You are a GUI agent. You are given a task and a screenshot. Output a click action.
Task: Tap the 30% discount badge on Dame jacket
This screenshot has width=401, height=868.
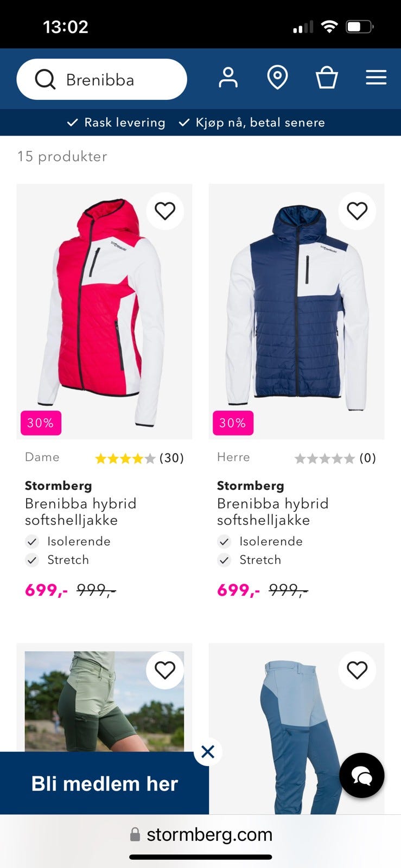tap(41, 423)
